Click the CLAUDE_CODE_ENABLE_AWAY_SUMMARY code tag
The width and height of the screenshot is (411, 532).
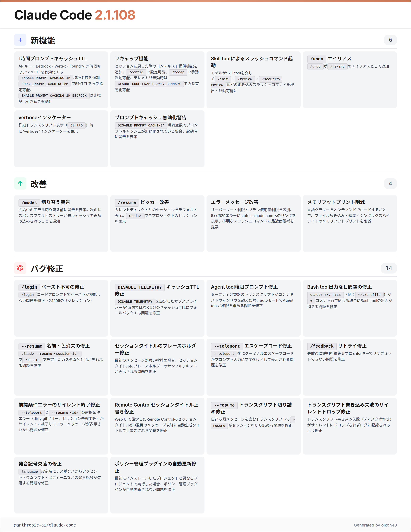149,84
